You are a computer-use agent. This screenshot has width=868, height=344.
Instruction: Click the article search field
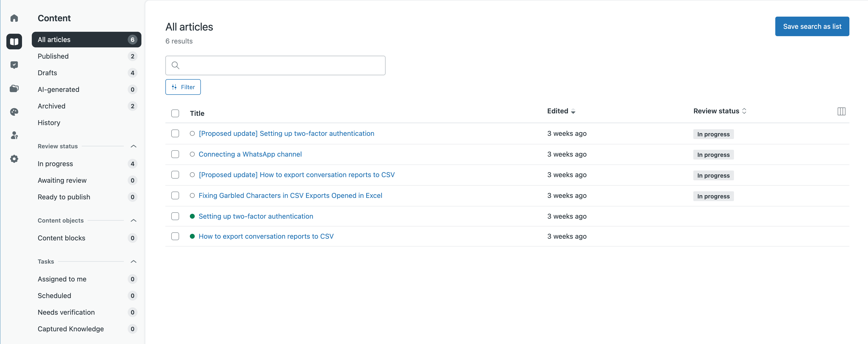275,65
